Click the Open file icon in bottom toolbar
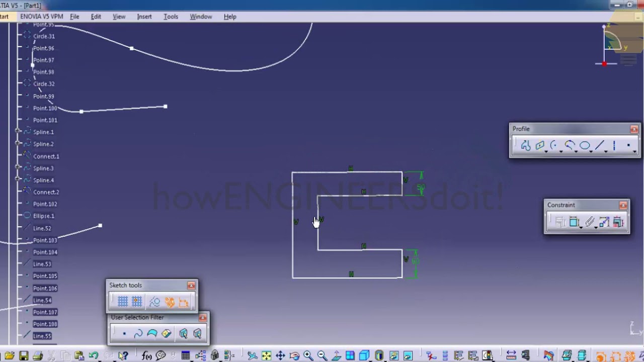644x362 pixels. [10, 355]
